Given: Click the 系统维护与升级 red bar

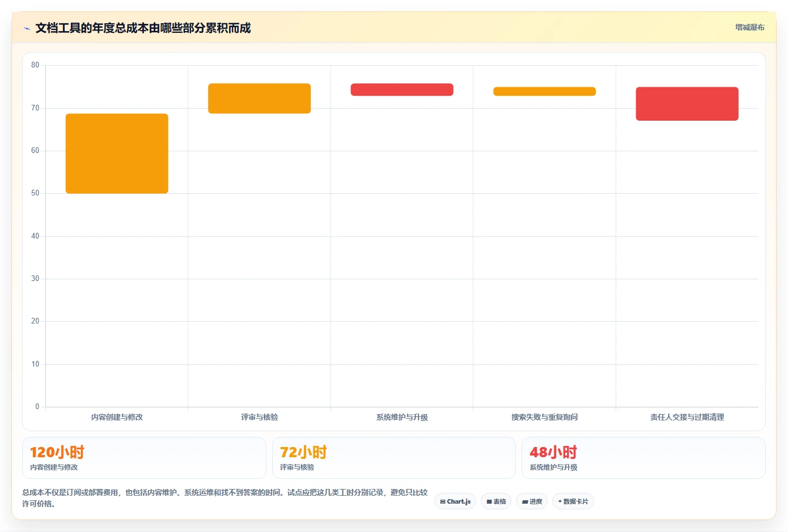Looking at the screenshot, I should point(402,90).
